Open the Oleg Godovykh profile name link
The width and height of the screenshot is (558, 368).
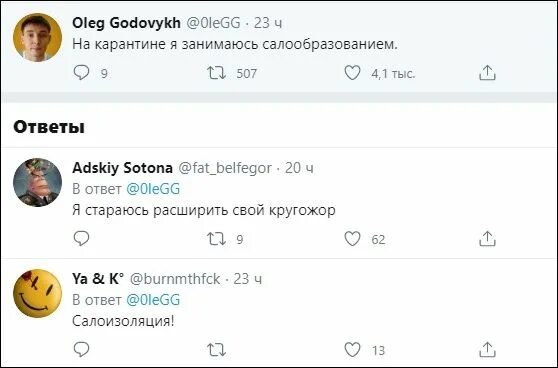126,23
